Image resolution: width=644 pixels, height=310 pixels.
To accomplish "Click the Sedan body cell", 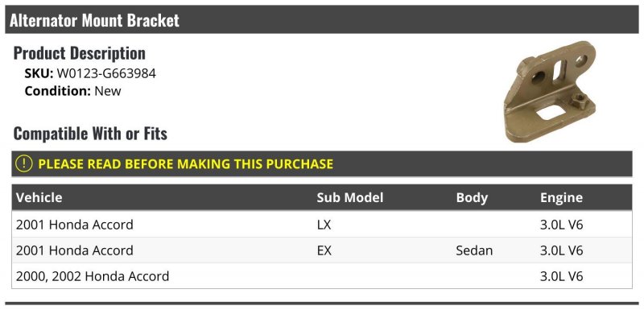I will pos(474,250).
